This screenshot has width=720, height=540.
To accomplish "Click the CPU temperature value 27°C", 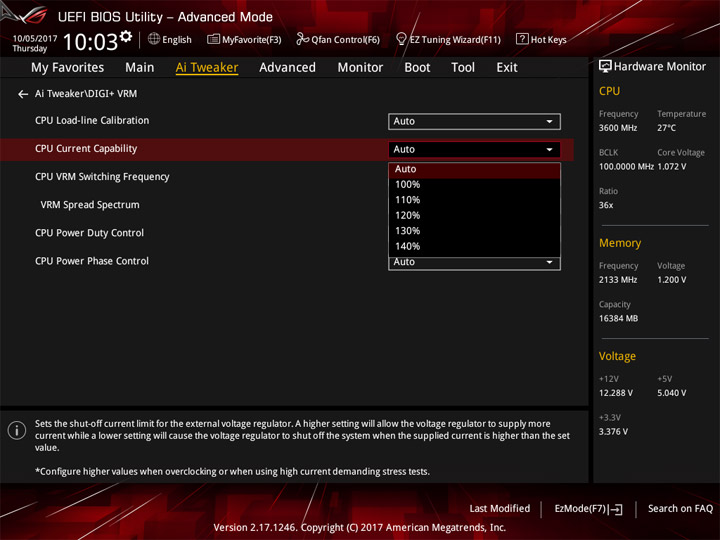I will 666,128.
